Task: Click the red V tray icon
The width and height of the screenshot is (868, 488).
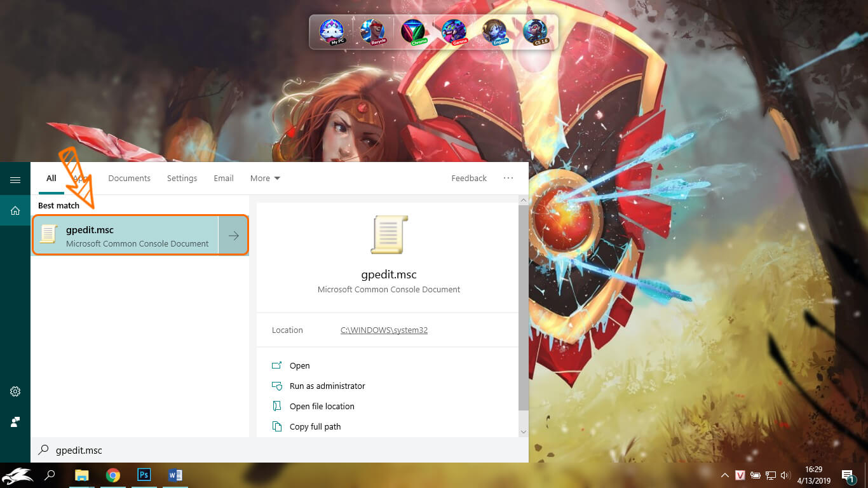Action: 740,475
